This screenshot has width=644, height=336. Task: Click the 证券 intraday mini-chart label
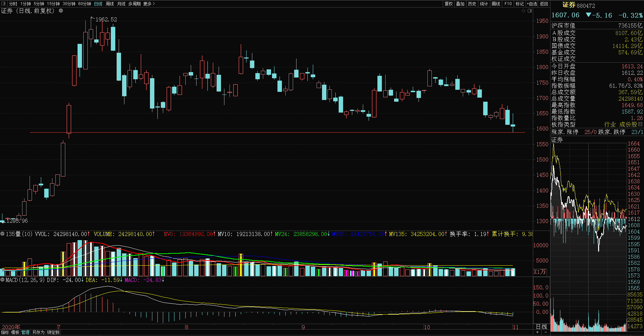point(557,140)
